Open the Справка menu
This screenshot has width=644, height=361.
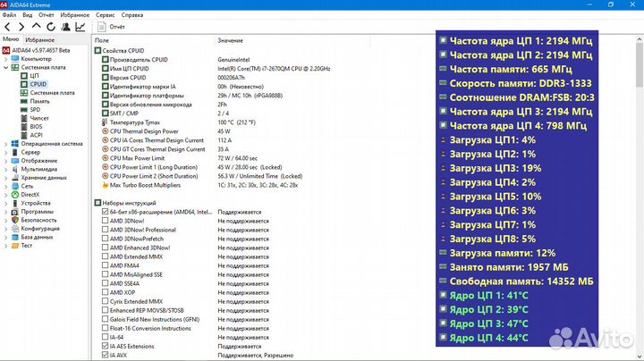point(132,15)
